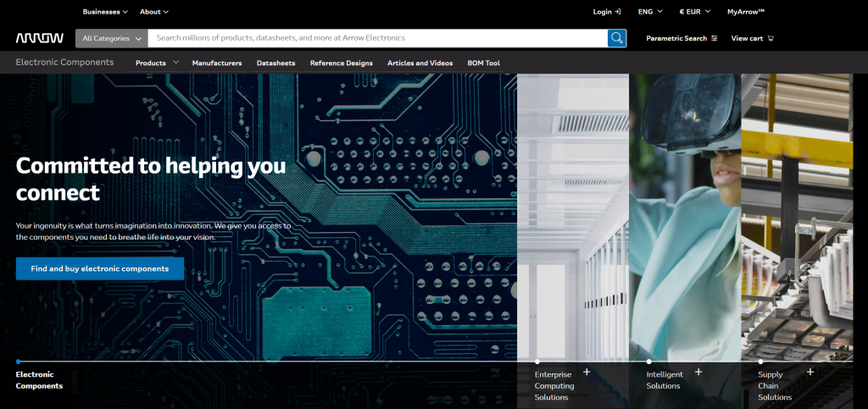The height and width of the screenshot is (409, 868).
Task: Open the About dropdown menu
Action: click(154, 12)
